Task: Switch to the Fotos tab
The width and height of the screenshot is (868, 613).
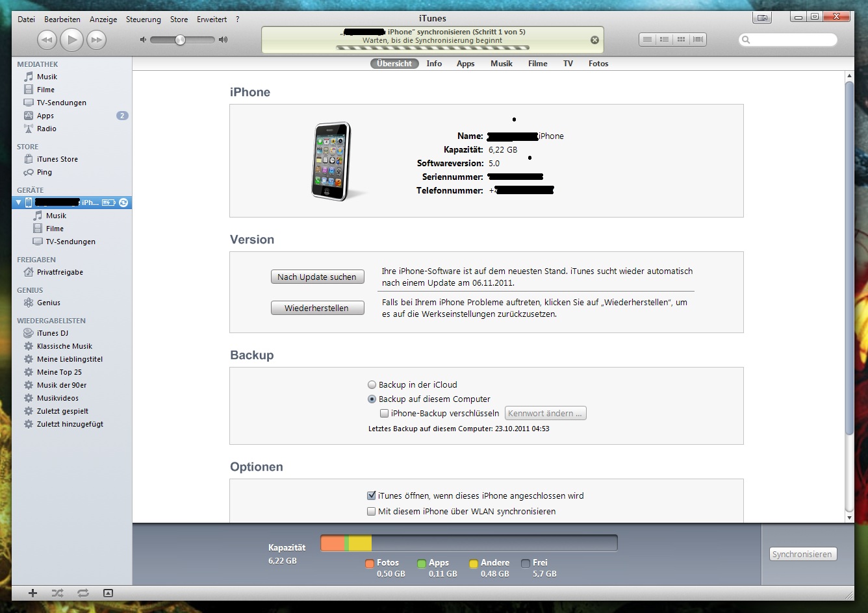Action: (598, 64)
